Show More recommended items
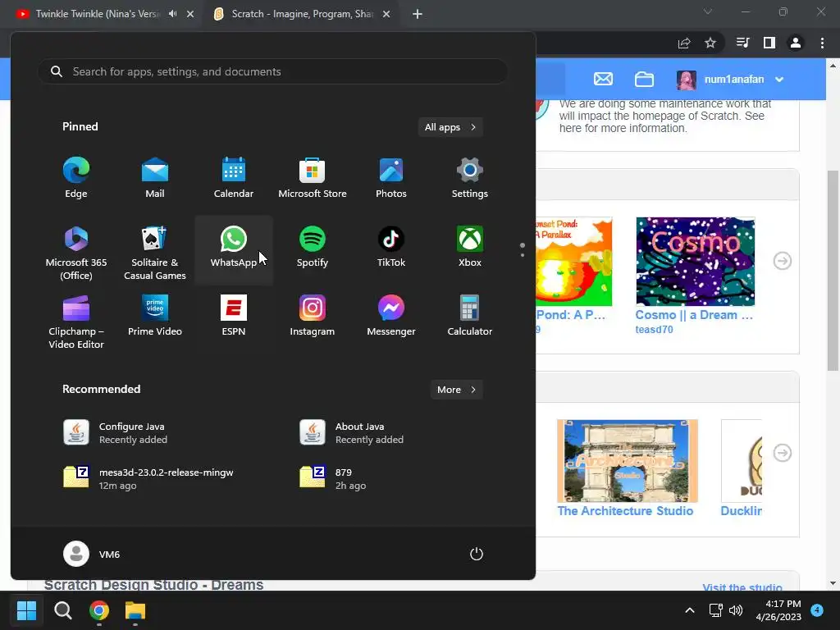The width and height of the screenshot is (840, 630). (456, 390)
